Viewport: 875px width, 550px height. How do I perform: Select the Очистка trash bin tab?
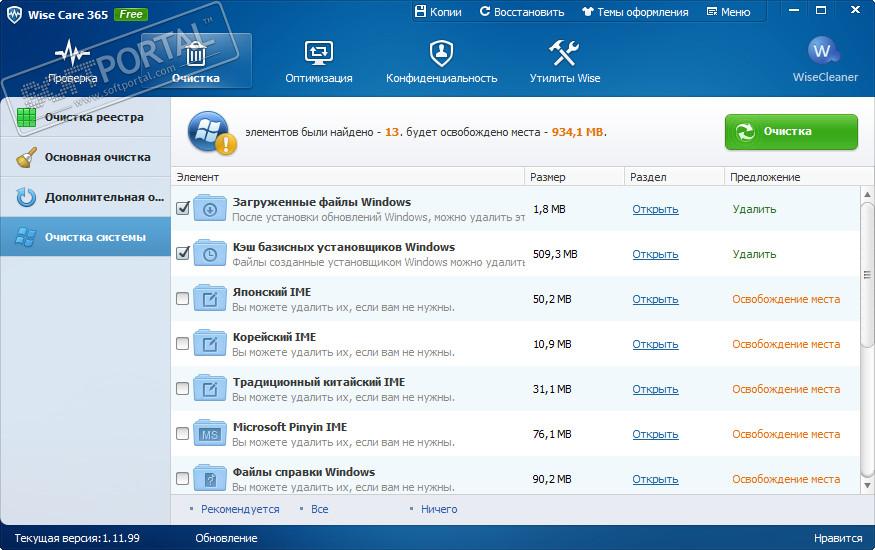[195, 61]
